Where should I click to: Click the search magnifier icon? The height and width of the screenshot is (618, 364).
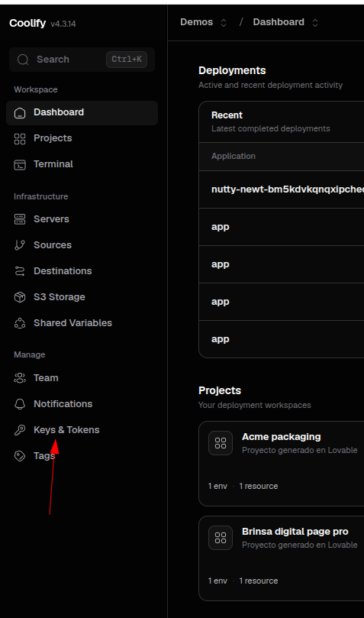click(x=23, y=60)
